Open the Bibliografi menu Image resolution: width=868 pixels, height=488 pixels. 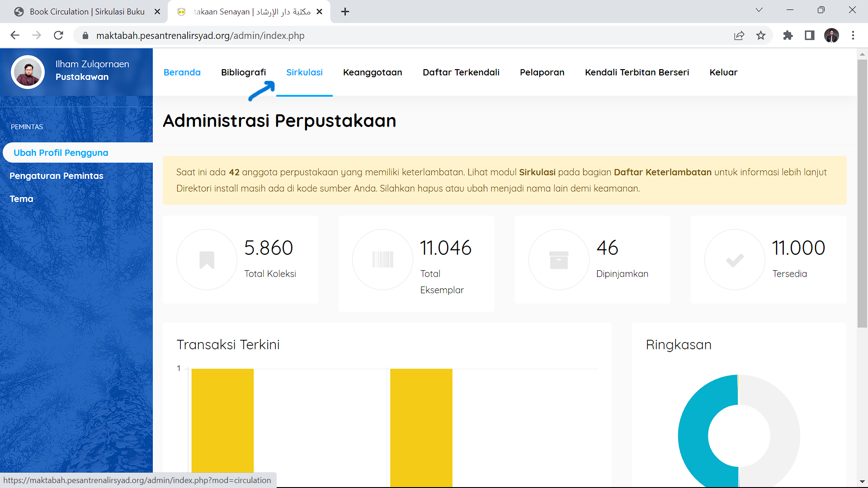click(244, 72)
